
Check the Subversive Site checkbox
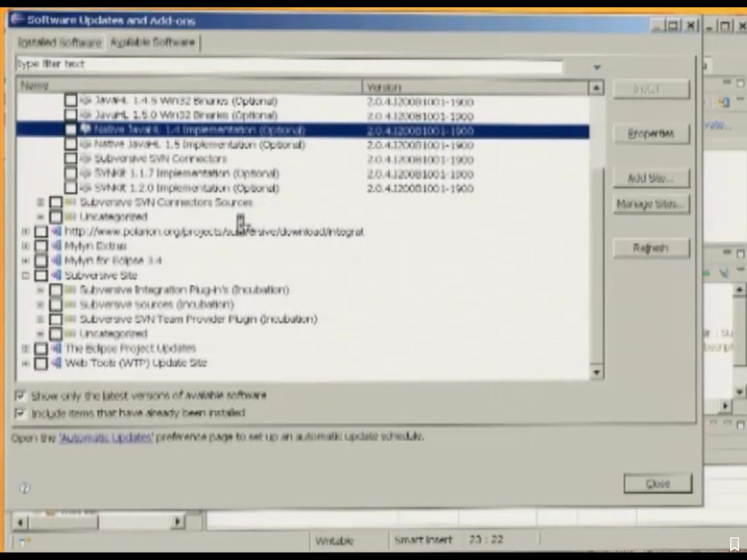click(41, 275)
